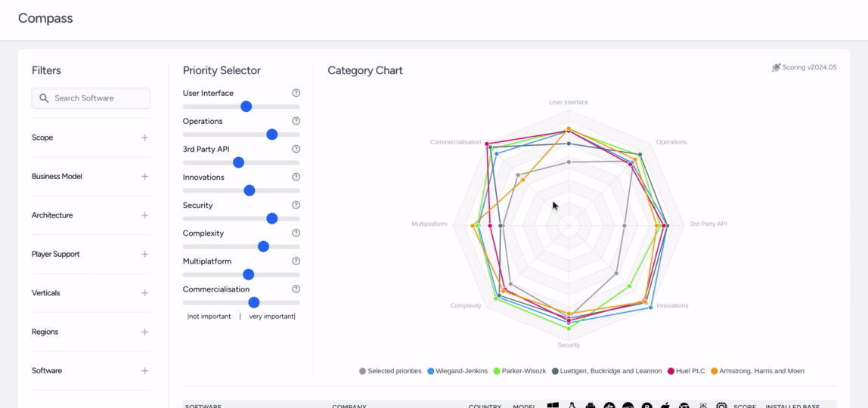868x408 pixels.
Task: Open the Regions filter group
Action: pos(144,332)
